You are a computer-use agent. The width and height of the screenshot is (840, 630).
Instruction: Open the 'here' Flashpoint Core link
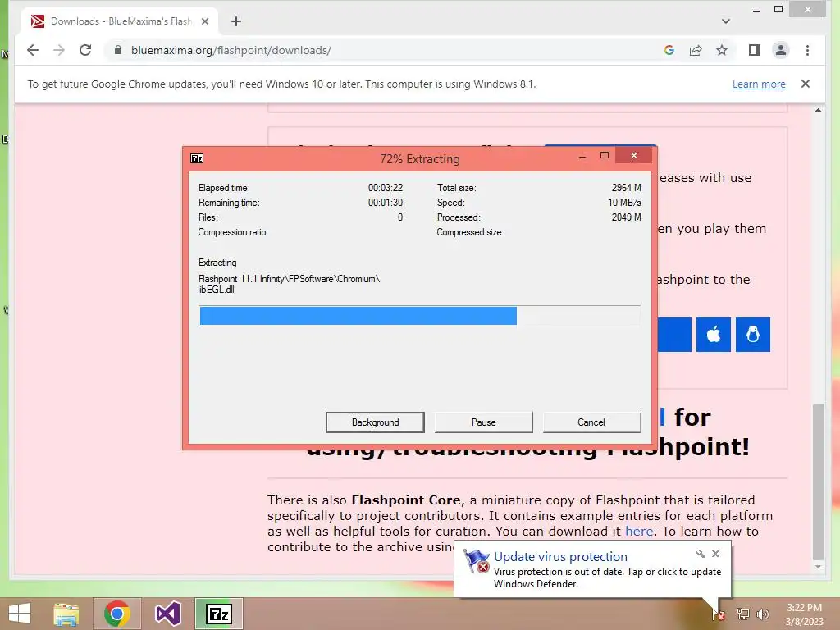[x=638, y=531]
